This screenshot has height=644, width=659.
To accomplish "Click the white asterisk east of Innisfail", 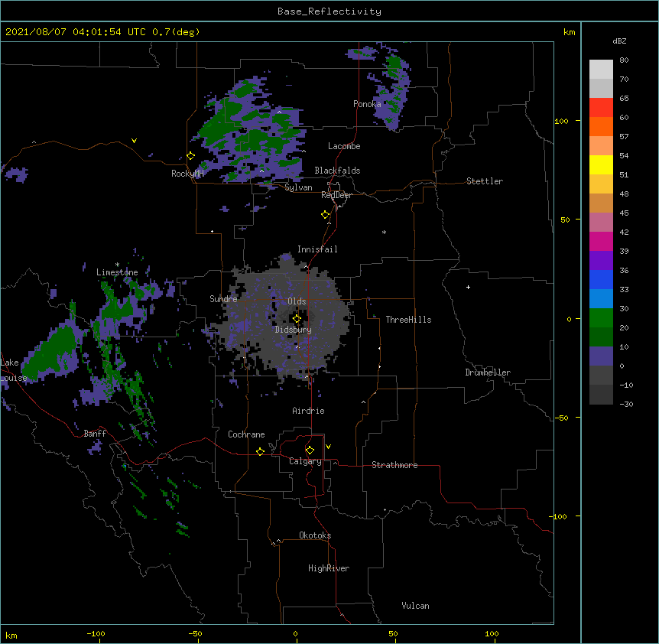I will tap(384, 232).
